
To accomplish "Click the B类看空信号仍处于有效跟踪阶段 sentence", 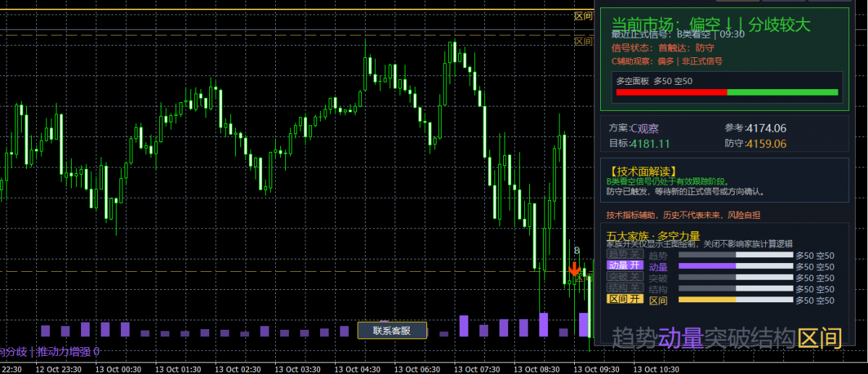I will (667, 181).
